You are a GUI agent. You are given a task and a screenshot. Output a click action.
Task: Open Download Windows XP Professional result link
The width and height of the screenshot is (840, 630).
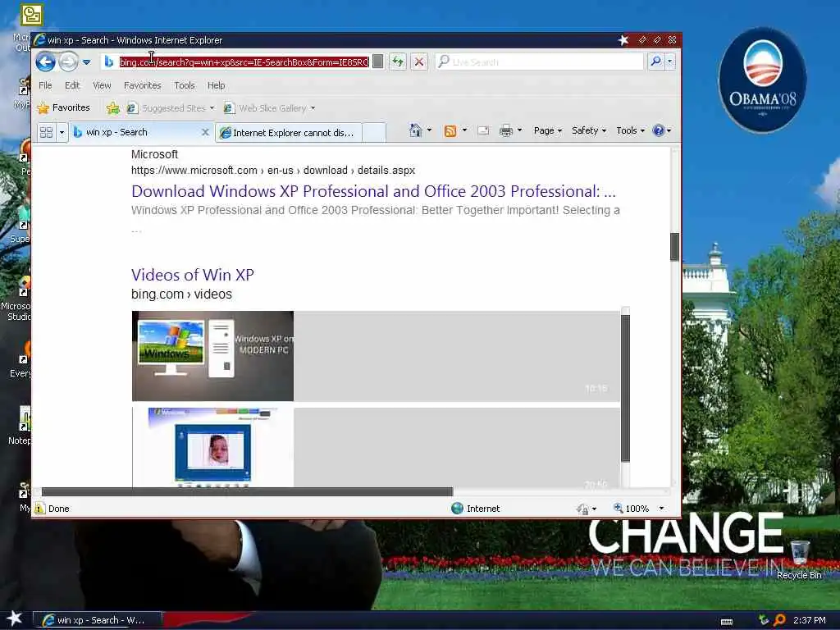pyautogui.click(x=373, y=191)
